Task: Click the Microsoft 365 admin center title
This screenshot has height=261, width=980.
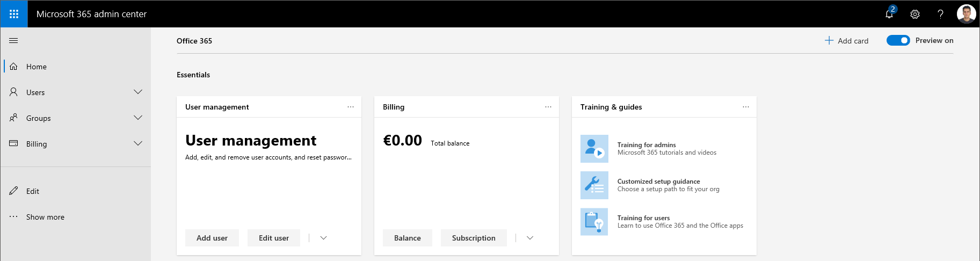Action: (91, 14)
